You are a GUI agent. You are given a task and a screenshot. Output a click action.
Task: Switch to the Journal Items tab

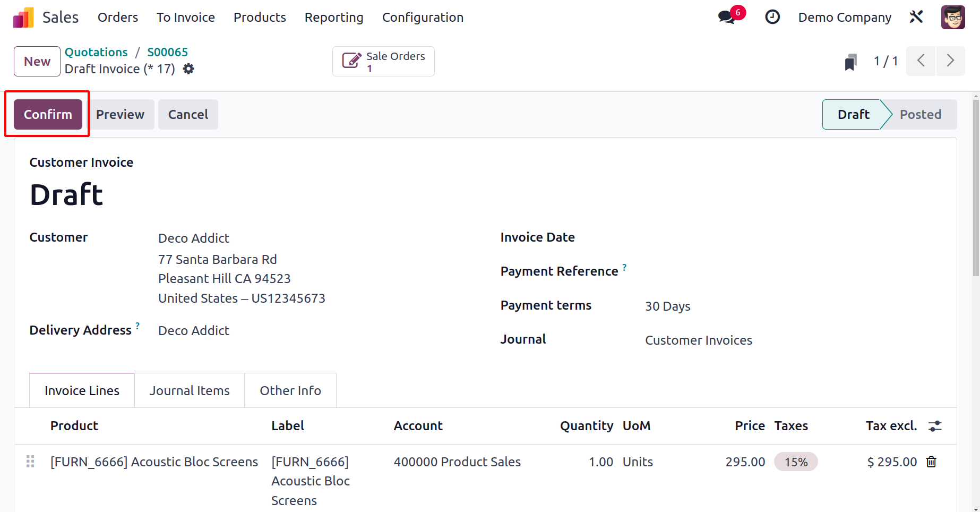[x=190, y=390]
